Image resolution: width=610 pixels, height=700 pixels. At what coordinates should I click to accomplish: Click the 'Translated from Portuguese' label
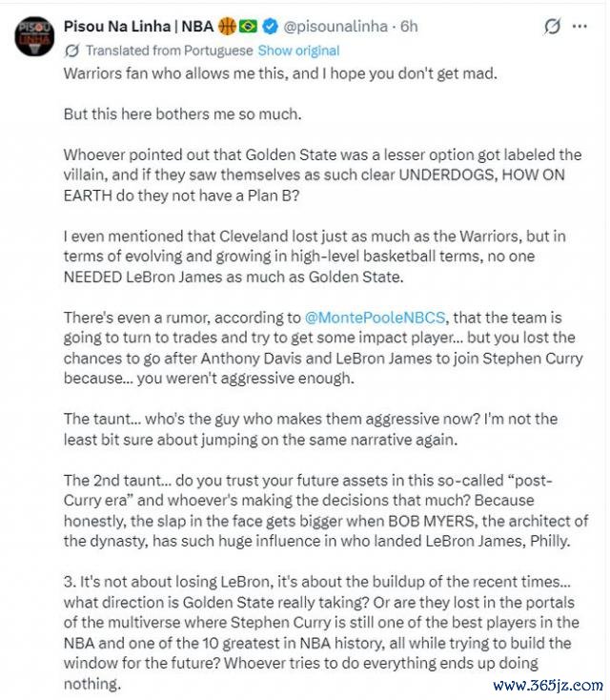click(x=169, y=51)
